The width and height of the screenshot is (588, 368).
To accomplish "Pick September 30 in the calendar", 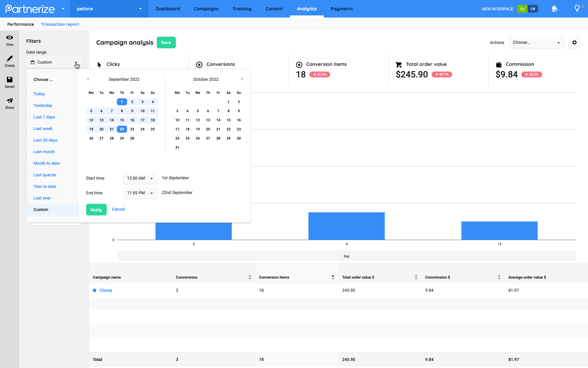I will (x=132, y=138).
